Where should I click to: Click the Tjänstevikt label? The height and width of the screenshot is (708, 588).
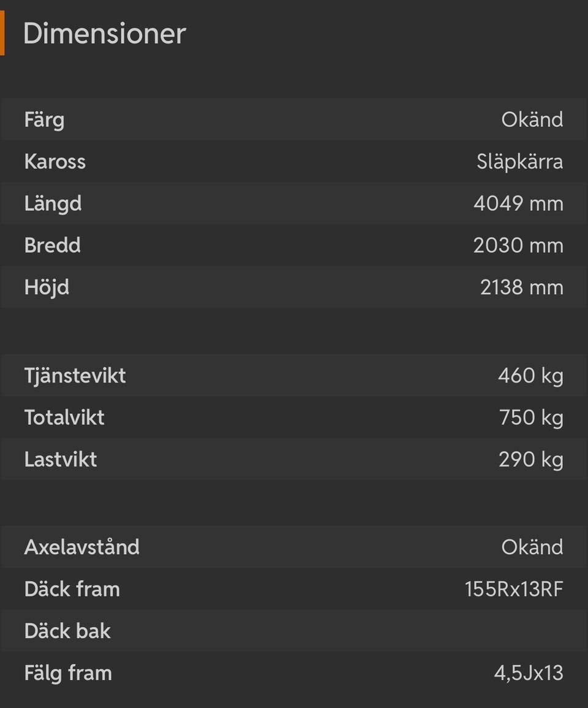pyautogui.click(x=75, y=375)
